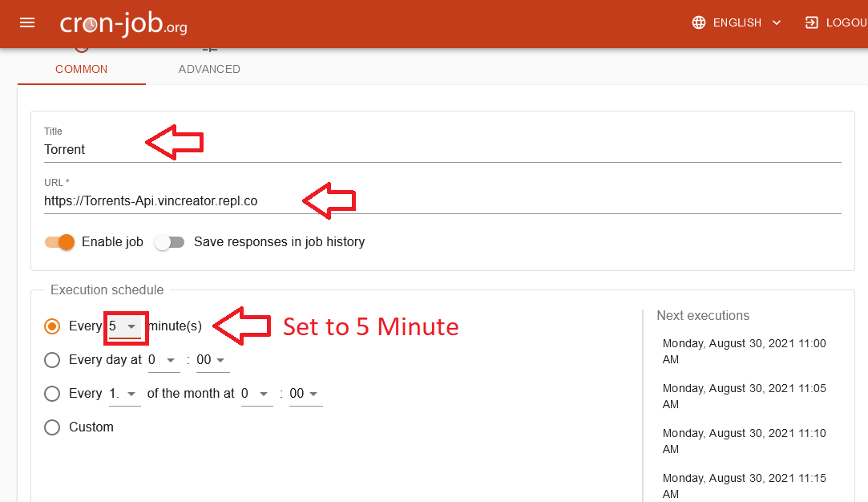The width and height of the screenshot is (868, 502).
Task: Click the Execution schedule section label
Action: [x=107, y=289]
